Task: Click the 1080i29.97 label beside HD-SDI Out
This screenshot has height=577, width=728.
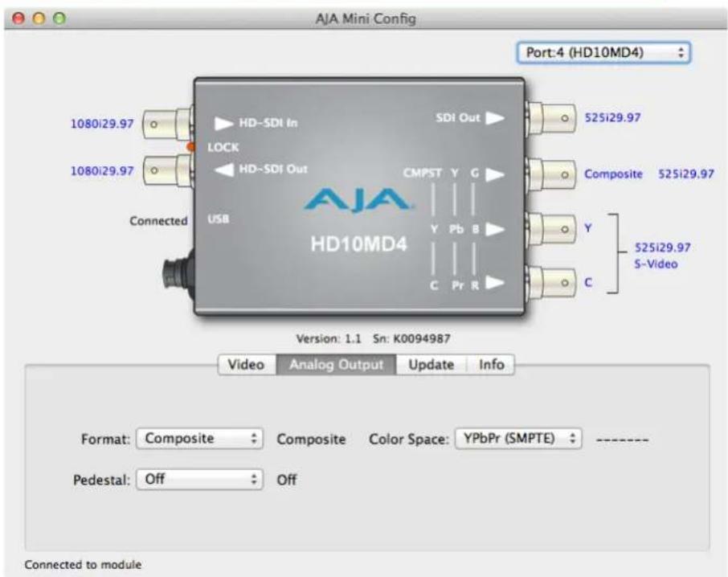Action: coord(102,171)
